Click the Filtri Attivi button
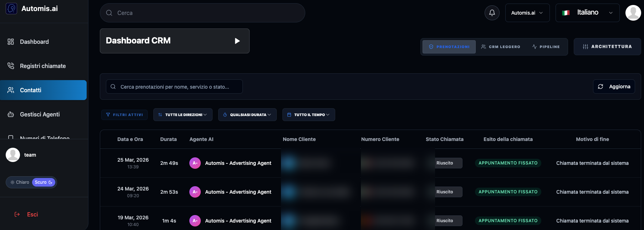The image size is (644, 230). pyautogui.click(x=124, y=115)
